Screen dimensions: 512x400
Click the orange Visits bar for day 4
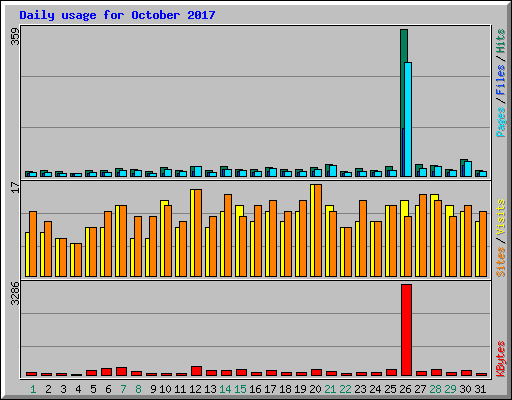[x=78, y=260]
